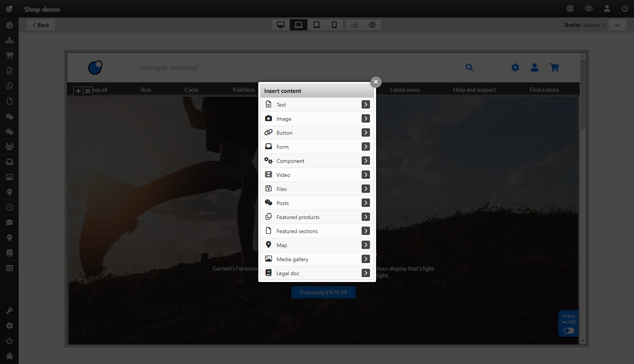Close the Insert content dialog
Screen dimensions: 634x364
(376, 82)
